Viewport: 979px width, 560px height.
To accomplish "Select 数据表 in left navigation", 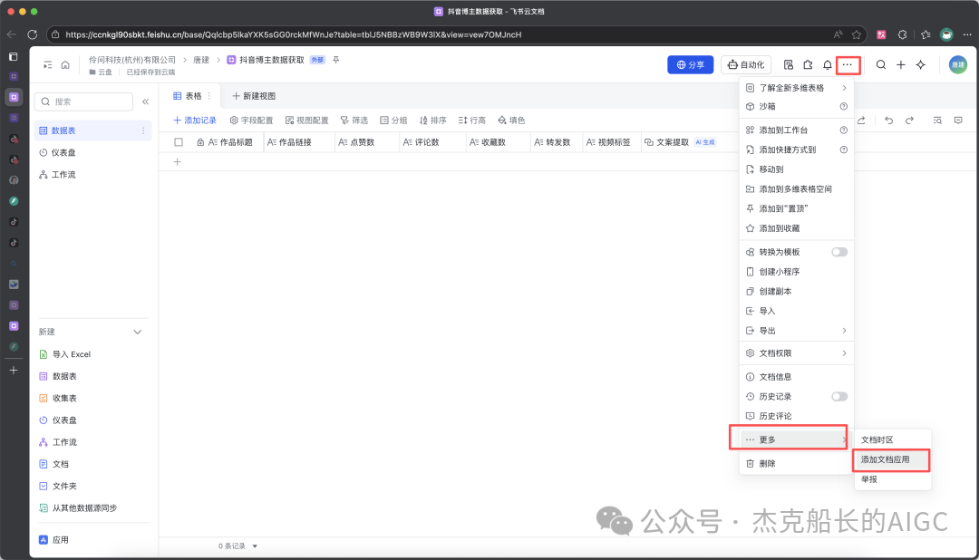I will 93,130.
